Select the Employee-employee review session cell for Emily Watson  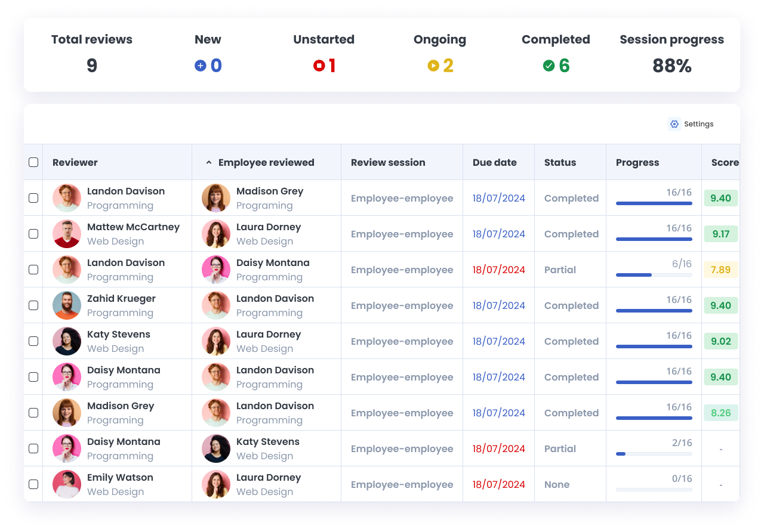coord(402,484)
